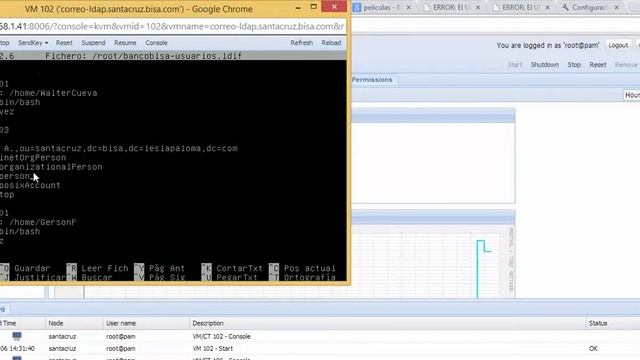
Task: Click the nano Fichero title bar line
Action: point(173,56)
